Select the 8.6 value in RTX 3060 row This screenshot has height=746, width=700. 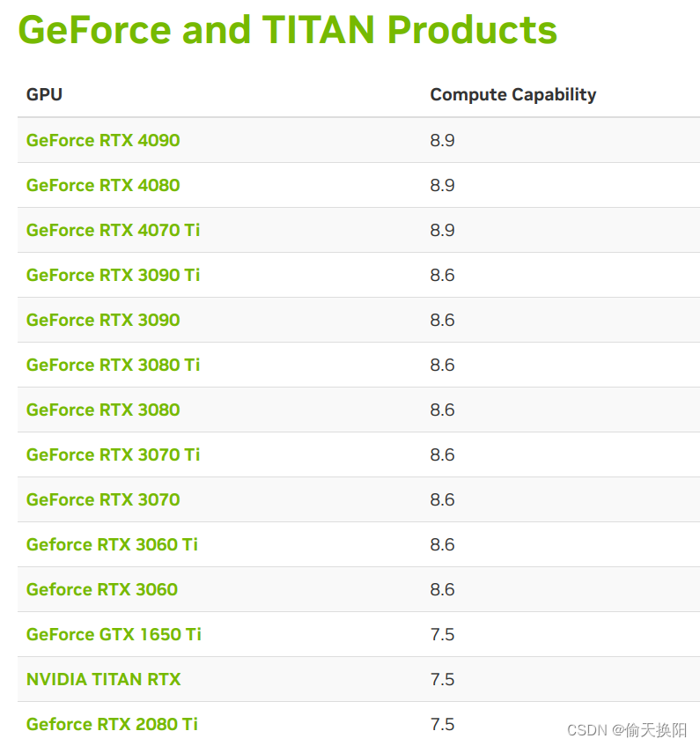pyautogui.click(x=442, y=589)
